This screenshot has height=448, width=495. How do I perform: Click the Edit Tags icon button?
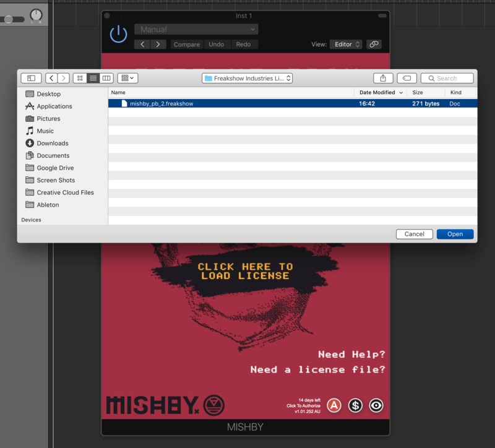click(407, 78)
